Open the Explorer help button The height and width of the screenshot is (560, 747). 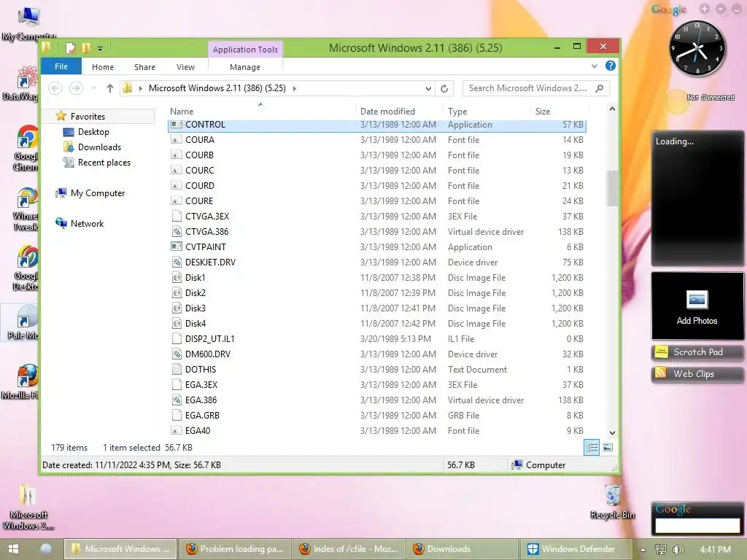[611, 66]
